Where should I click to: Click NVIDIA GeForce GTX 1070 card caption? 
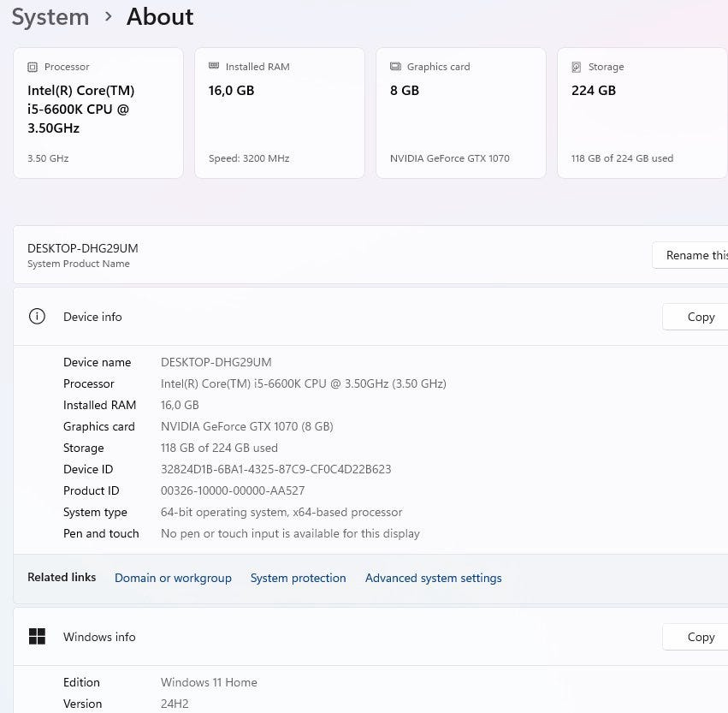pos(449,158)
